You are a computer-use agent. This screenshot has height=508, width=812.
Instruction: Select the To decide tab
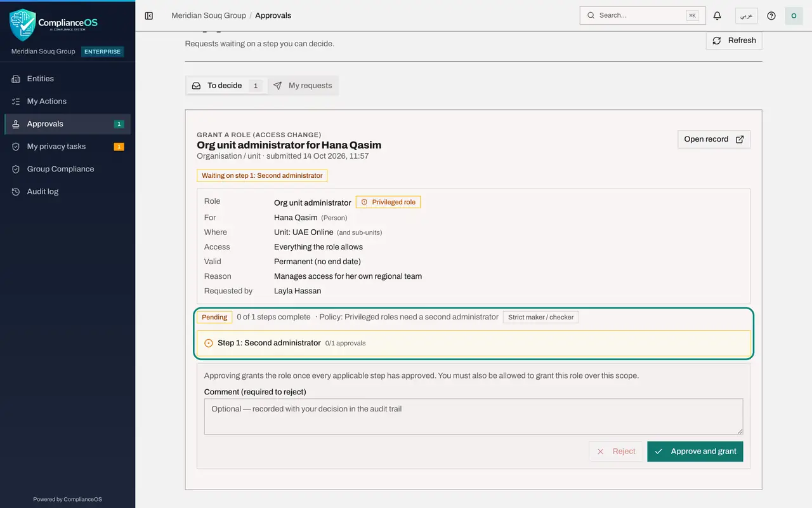tap(226, 86)
